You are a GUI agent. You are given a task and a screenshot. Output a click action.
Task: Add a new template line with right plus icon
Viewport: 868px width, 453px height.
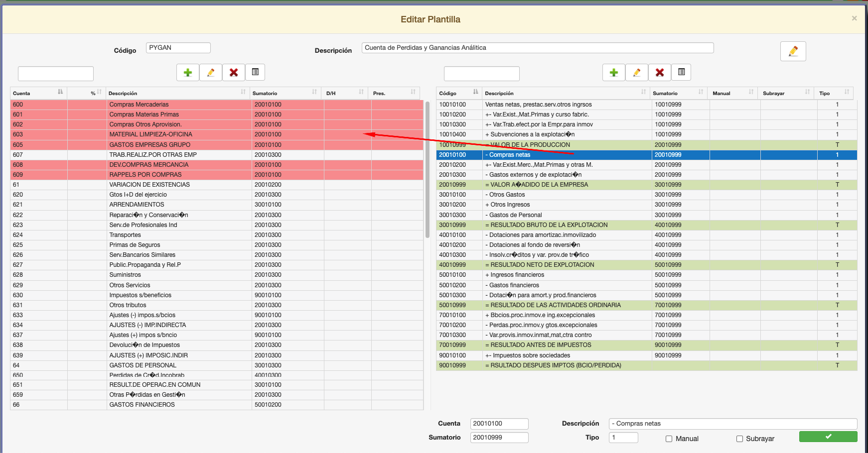614,73
